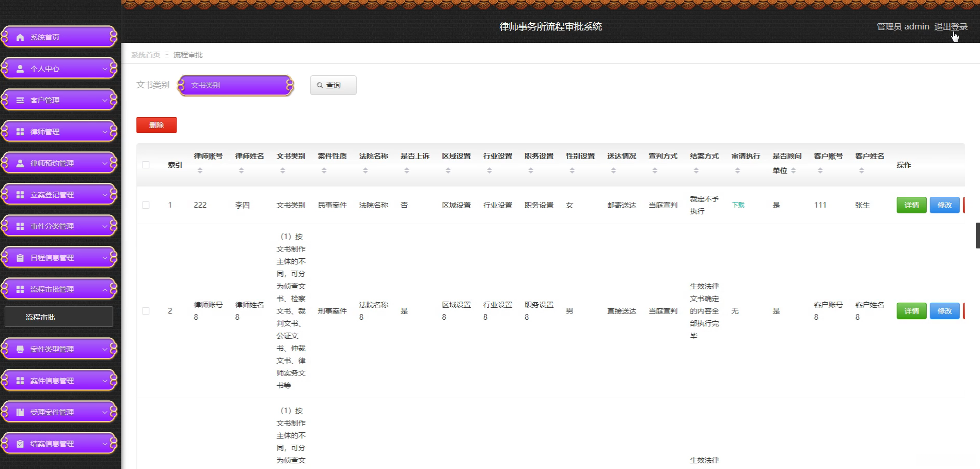Expand the 结案信息管理 menu chevron
The width and height of the screenshot is (980, 469).
point(105,444)
